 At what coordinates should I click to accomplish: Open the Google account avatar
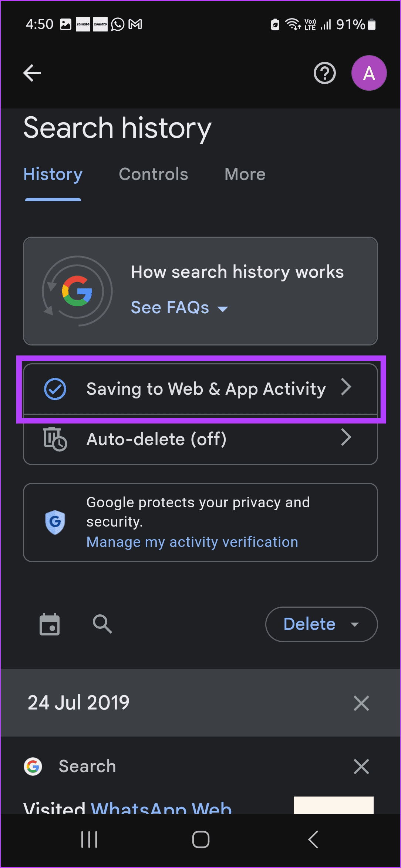[369, 73]
